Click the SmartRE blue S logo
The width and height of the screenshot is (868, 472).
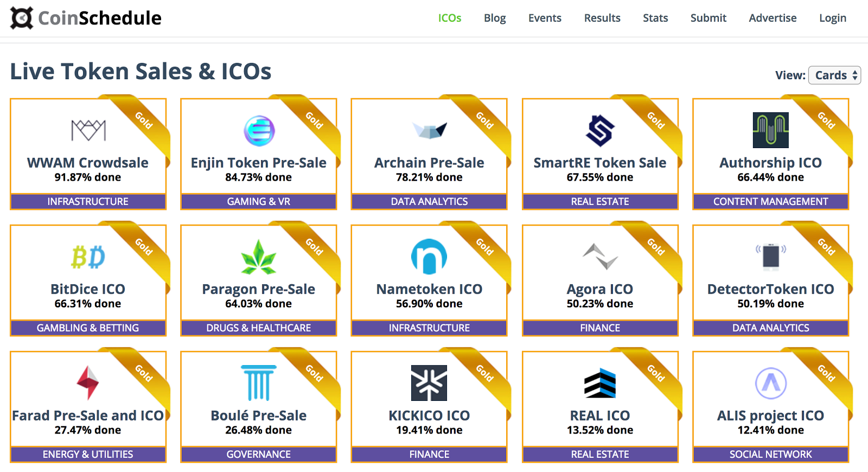(x=600, y=131)
